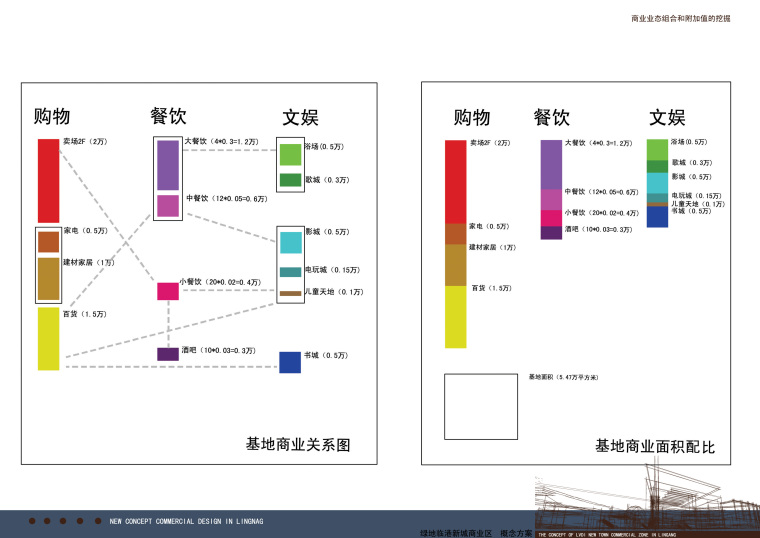Click the cyan 影城 block in left diagram
This screenshot has width=760, height=538.
tap(290, 242)
